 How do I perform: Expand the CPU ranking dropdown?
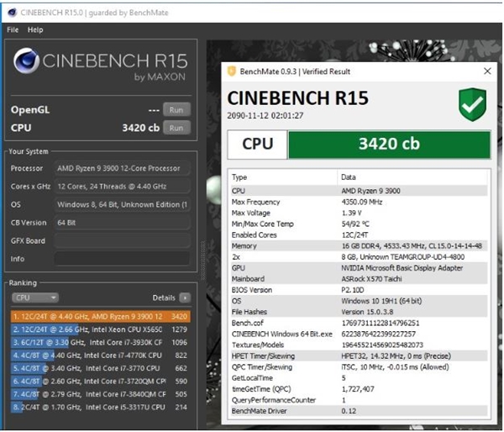(35, 298)
